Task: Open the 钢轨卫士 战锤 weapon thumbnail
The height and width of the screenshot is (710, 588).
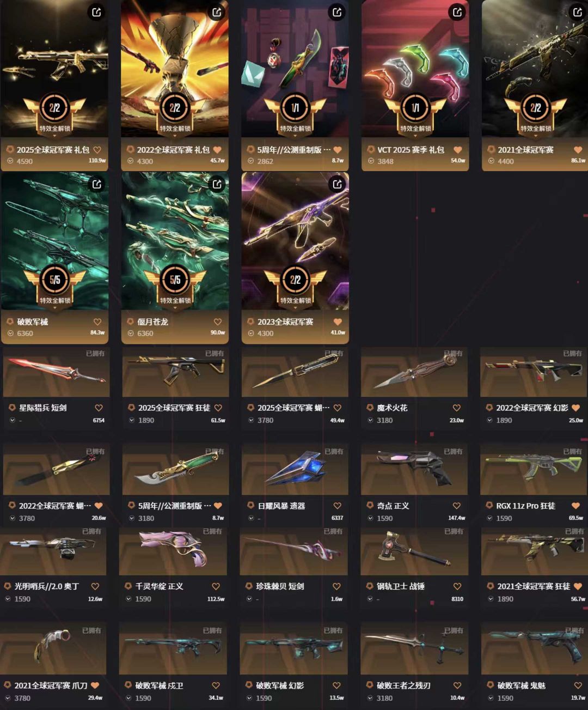Action: [414, 551]
